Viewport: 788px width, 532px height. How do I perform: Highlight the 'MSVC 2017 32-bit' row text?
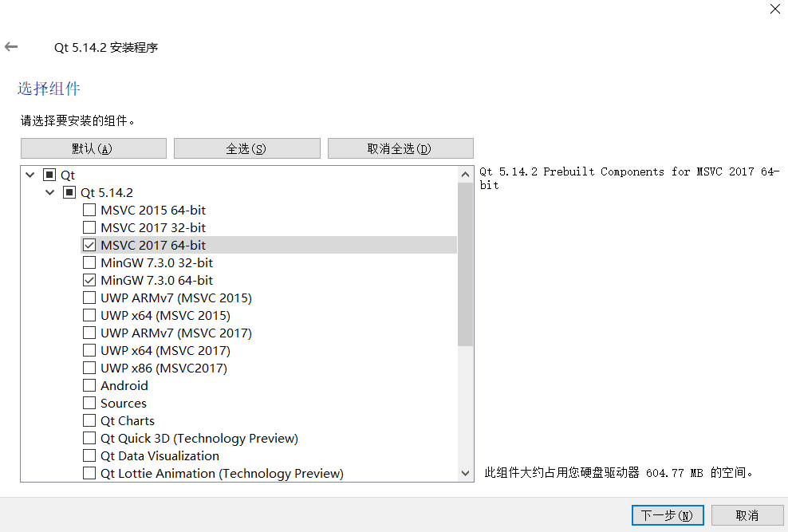point(153,227)
